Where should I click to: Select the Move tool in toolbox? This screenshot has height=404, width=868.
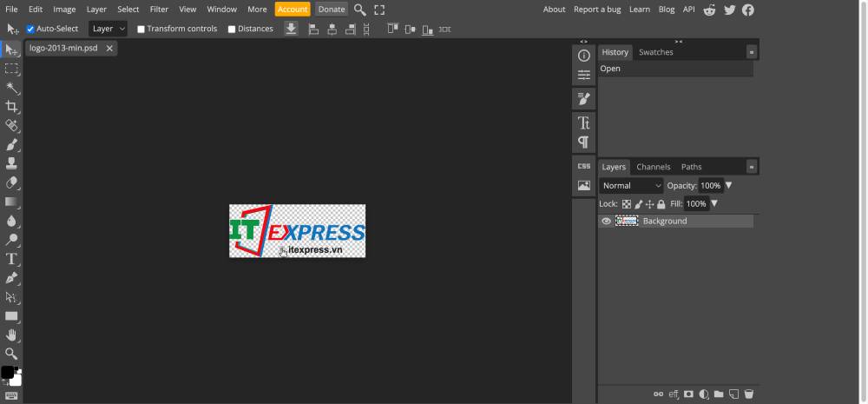[x=11, y=50]
